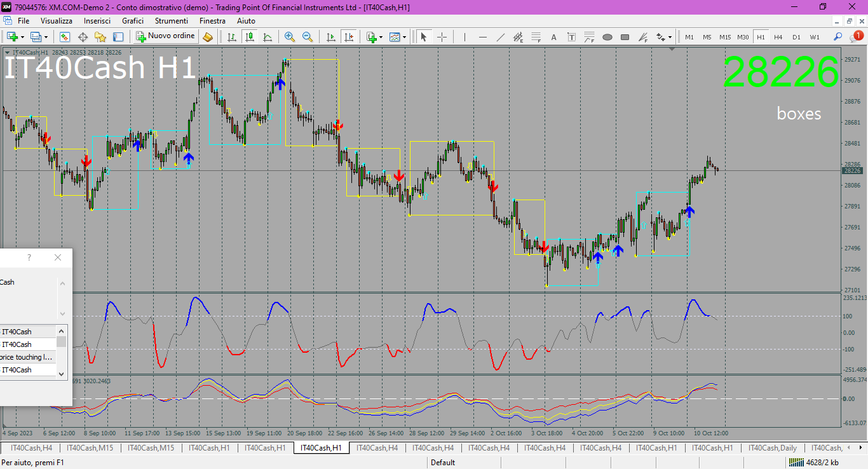The image size is (868, 469).
Task: Open the Finestra menu
Action: (x=212, y=21)
